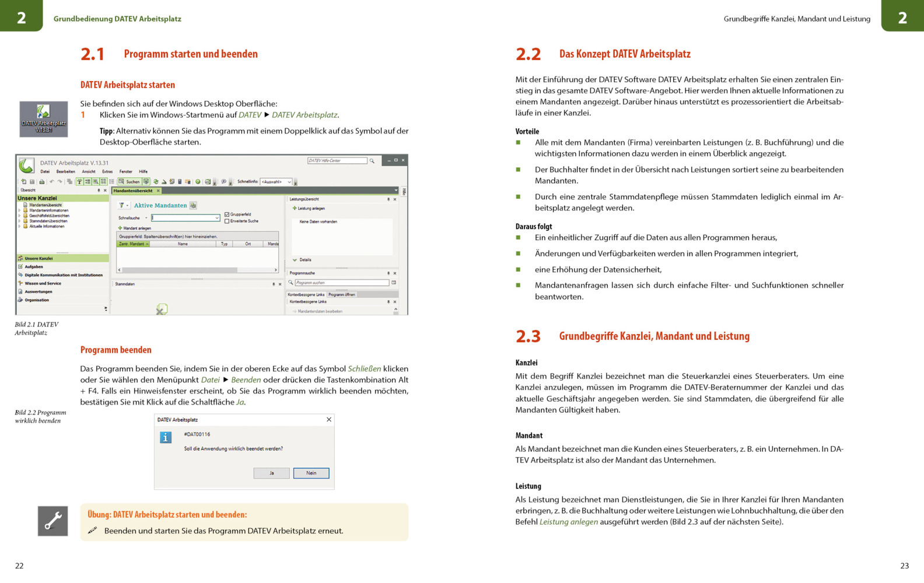Select Mandantenübersicht in the Unsere Kanzlei tree
The width and height of the screenshot is (924, 583).
tap(45, 205)
